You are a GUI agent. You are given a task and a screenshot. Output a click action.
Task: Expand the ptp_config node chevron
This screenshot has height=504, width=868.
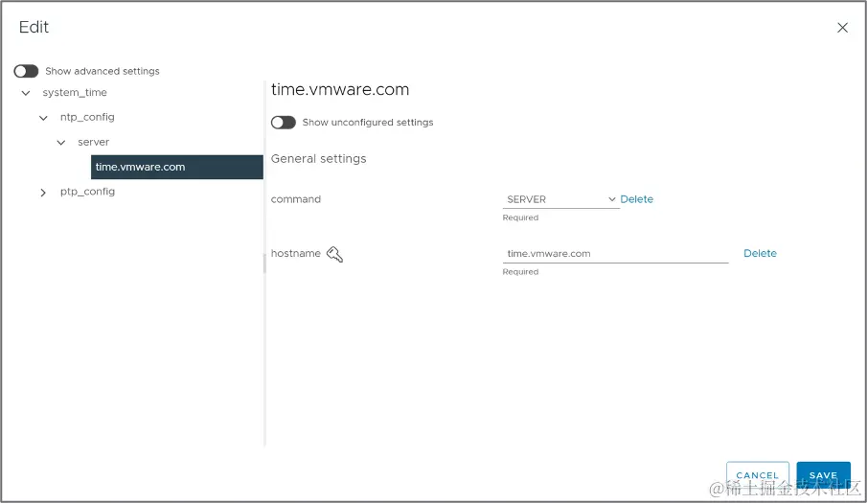click(43, 193)
